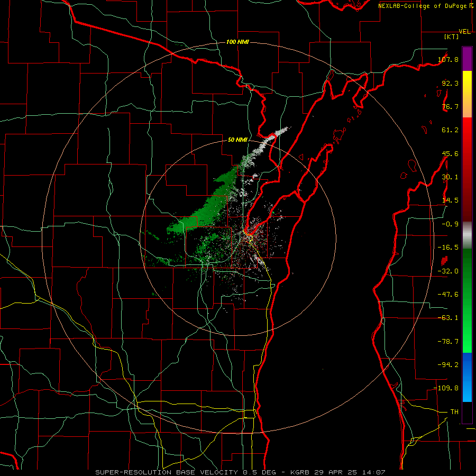
Task: Click the -16.5 velocity scale value
Action: tap(448, 248)
